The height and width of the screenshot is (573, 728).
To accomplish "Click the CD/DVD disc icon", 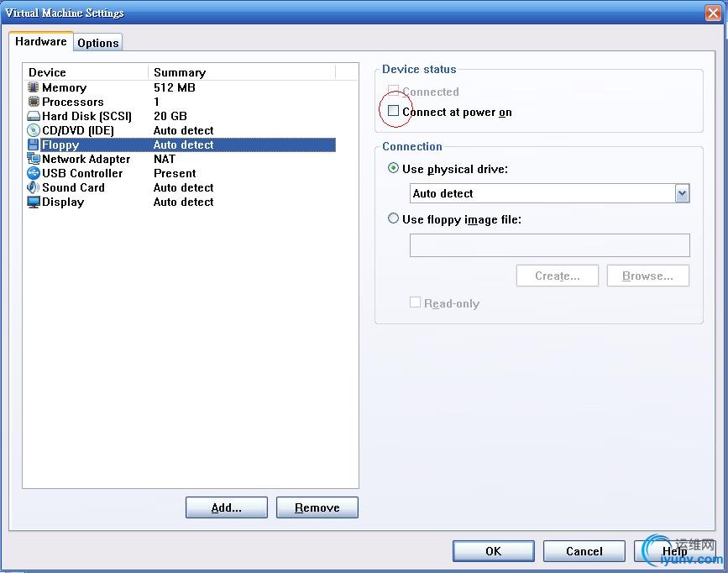I will [33, 130].
